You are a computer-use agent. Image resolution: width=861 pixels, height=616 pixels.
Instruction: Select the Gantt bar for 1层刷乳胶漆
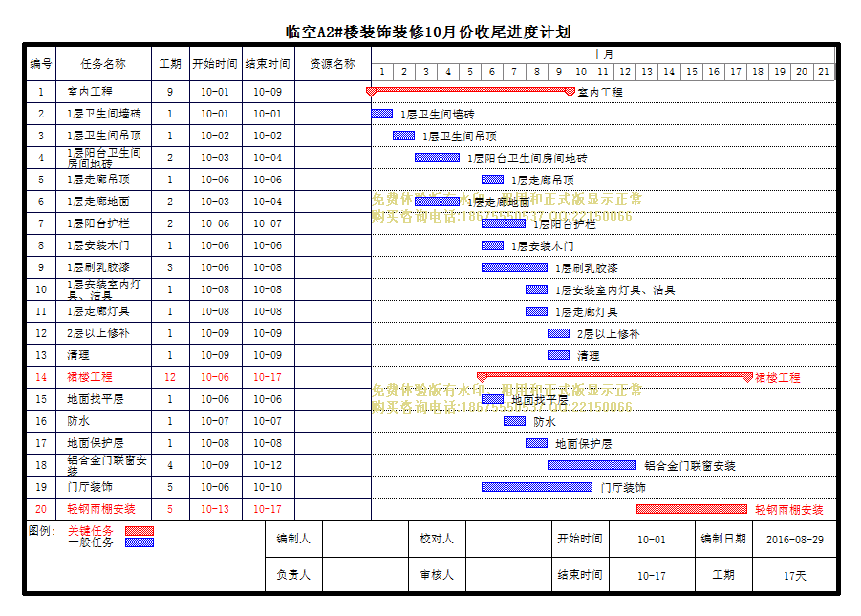pos(514,267)
